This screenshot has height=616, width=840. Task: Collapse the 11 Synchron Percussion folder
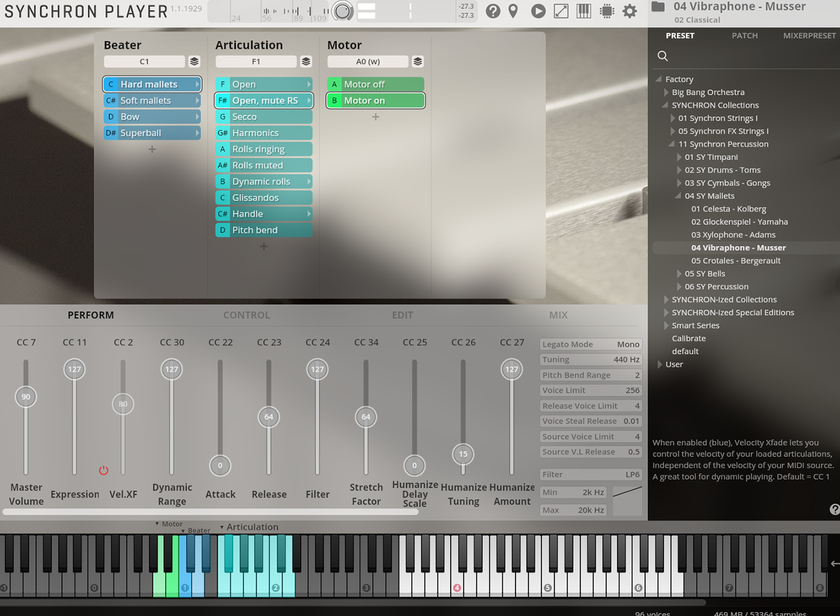(672, 144)
